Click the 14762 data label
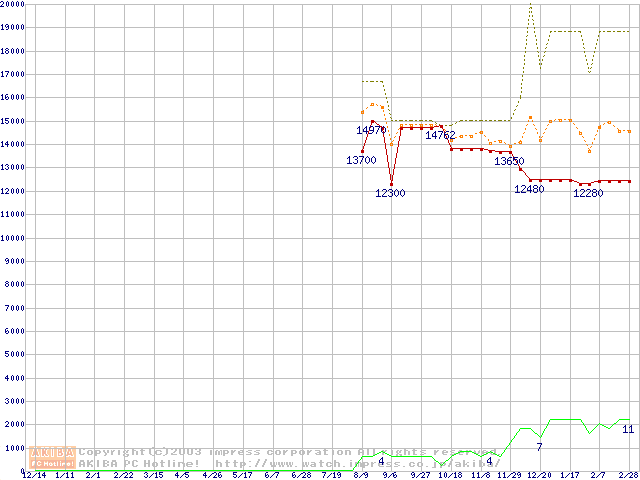 coord(440,135)
